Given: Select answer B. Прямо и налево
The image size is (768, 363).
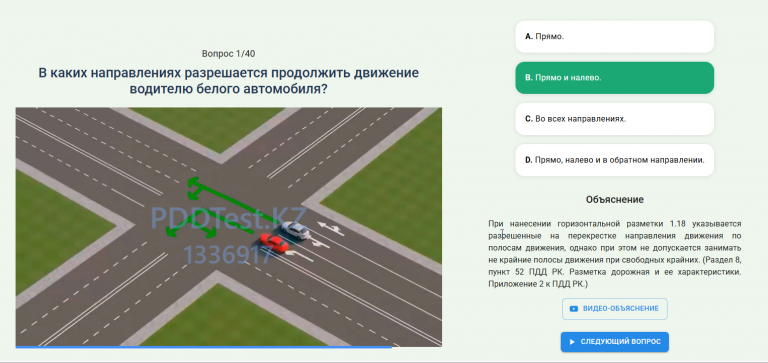Looking at the screenshot, I should [x=614, y=78].
